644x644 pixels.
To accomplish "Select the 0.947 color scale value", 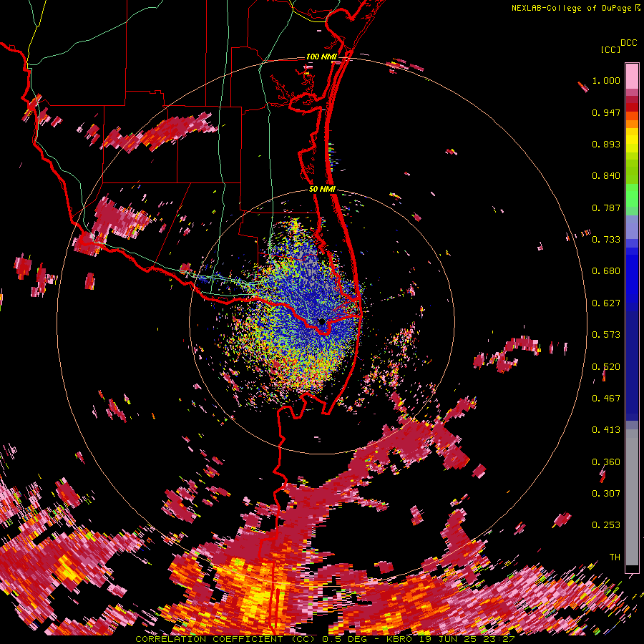I will click(x=606, y=112).
